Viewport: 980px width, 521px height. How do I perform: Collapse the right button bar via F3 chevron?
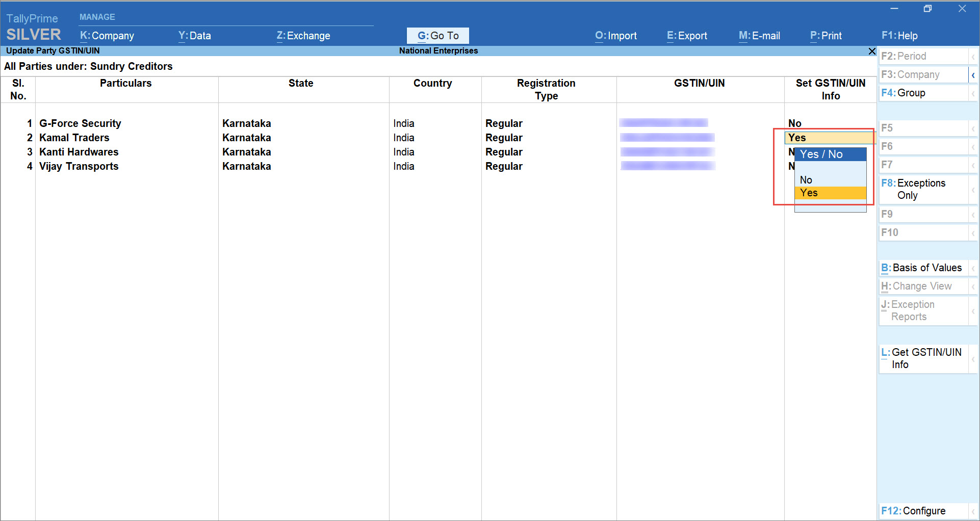coord(973,75)
